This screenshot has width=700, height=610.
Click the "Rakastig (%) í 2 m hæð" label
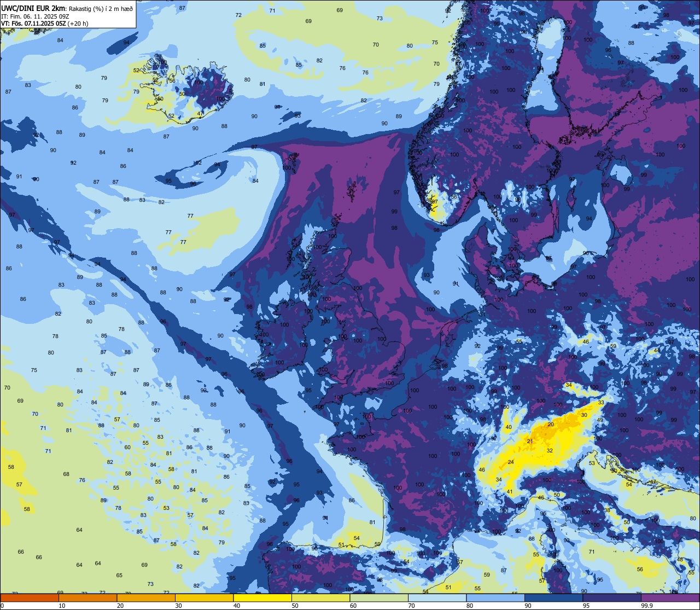coord(101,8)
